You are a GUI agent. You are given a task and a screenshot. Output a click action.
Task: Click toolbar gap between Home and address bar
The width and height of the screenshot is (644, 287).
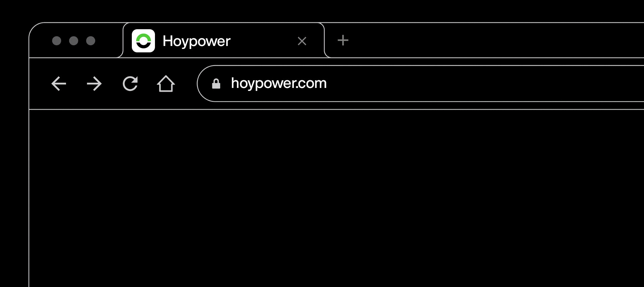click(x=186, y=84)
